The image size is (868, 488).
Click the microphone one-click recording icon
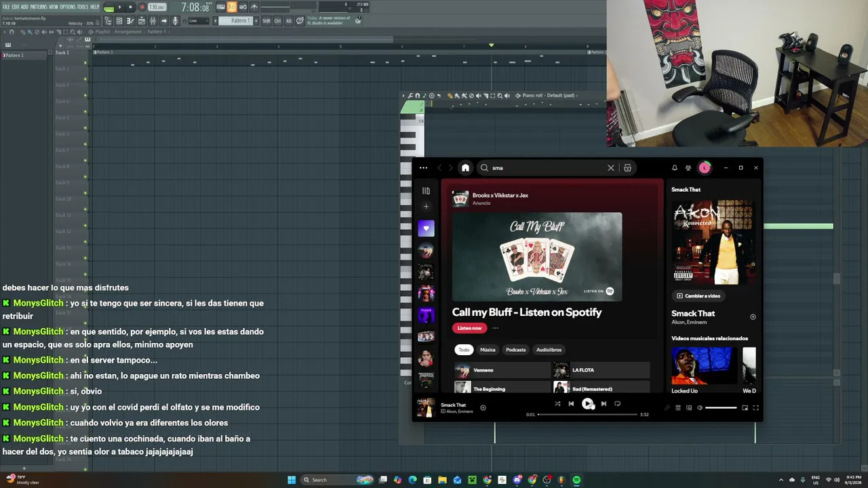[x=175, y=21]
